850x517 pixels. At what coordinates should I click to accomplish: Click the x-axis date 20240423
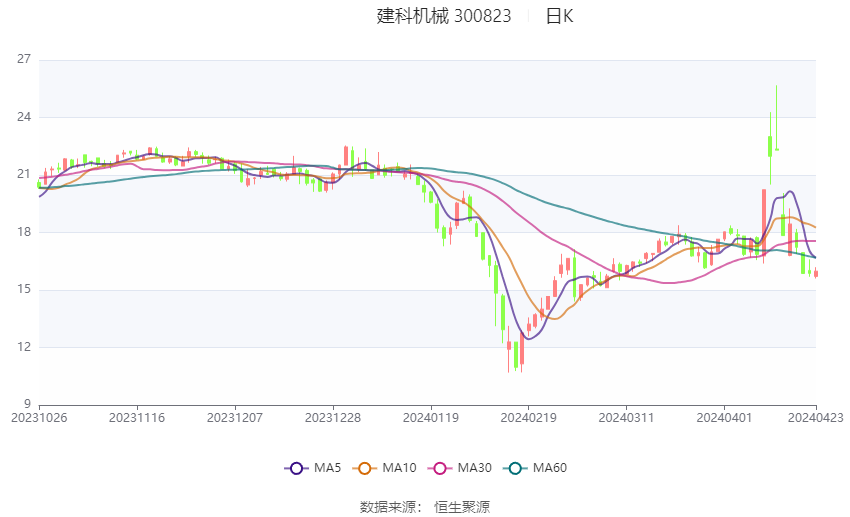point(816,418)
